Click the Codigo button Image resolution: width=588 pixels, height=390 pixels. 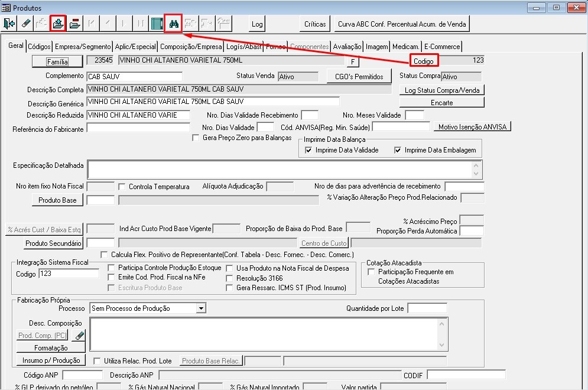point(424,61)
